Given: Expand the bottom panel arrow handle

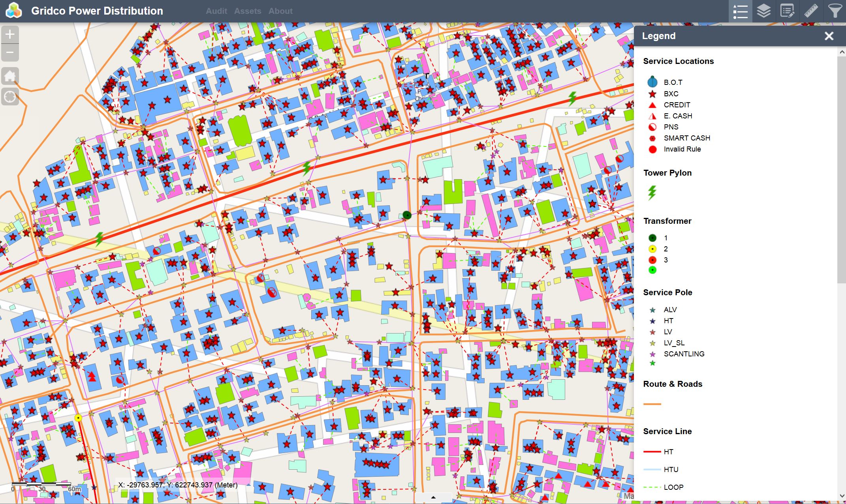Looking at the screenshot, I should click(x=433, y=498).
